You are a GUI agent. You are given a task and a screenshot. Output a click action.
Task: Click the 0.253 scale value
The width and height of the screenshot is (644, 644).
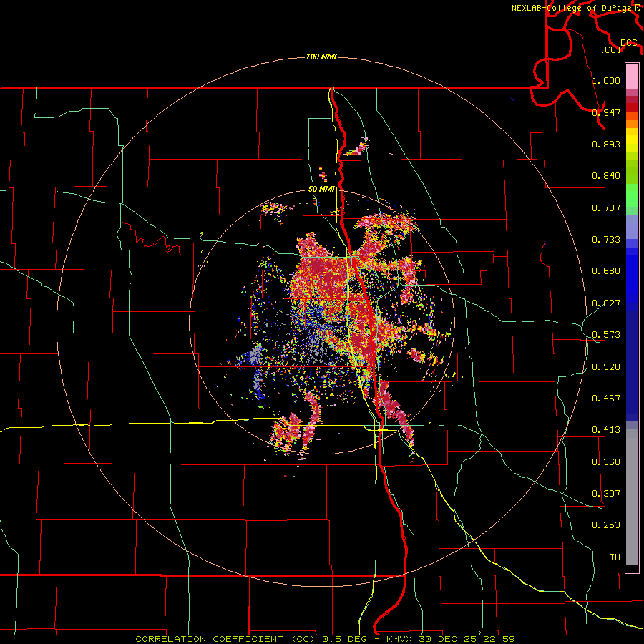click(606, 525)
